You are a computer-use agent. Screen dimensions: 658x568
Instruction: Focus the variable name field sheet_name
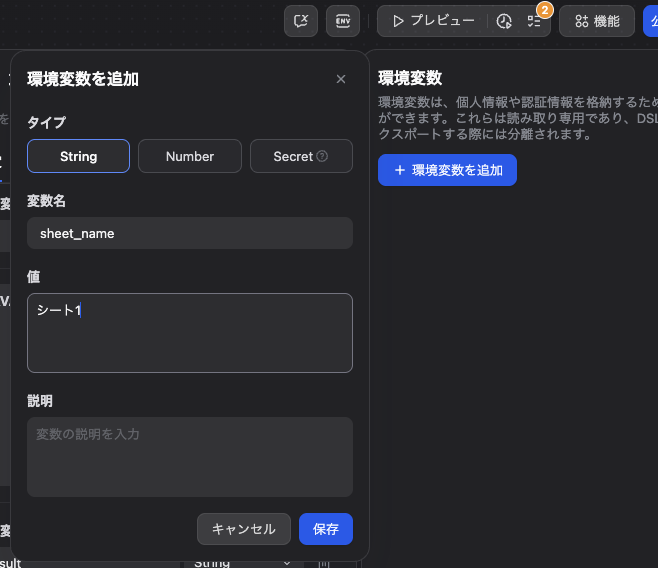(x=190, y=233)
